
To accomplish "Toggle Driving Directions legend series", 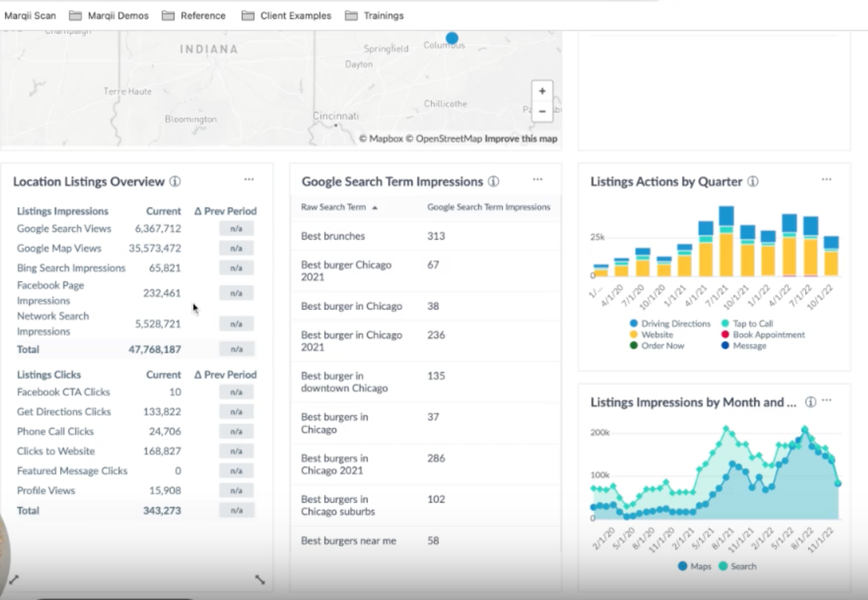I will pos(671,323).
